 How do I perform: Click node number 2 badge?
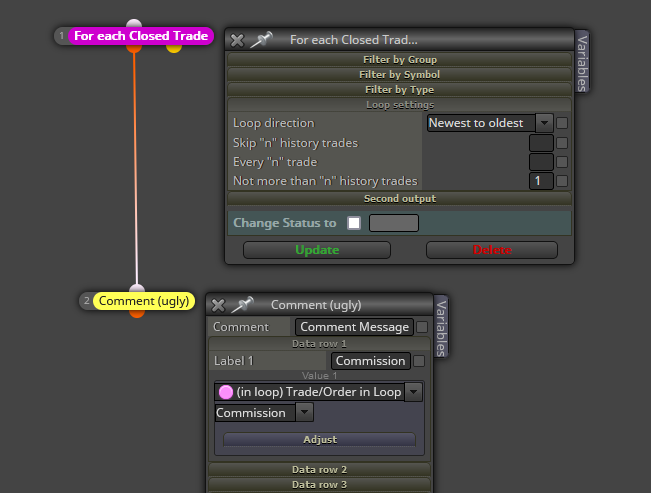(x=86, y=300)
